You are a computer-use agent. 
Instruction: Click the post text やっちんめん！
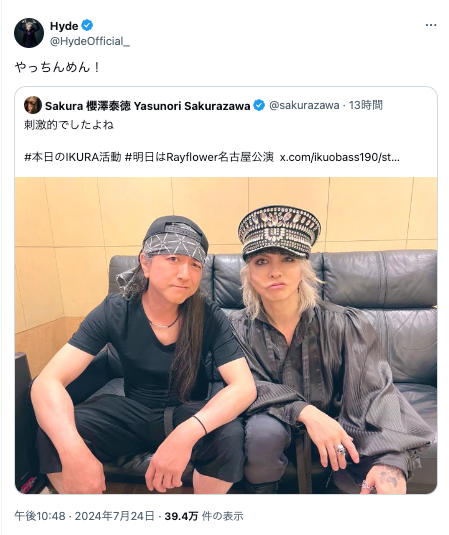click(x=58, y=67)
